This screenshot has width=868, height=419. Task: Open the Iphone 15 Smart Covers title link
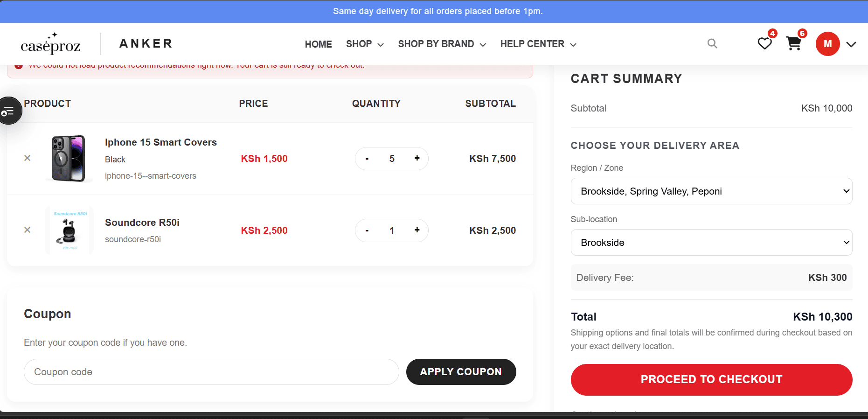click(161, 142)
